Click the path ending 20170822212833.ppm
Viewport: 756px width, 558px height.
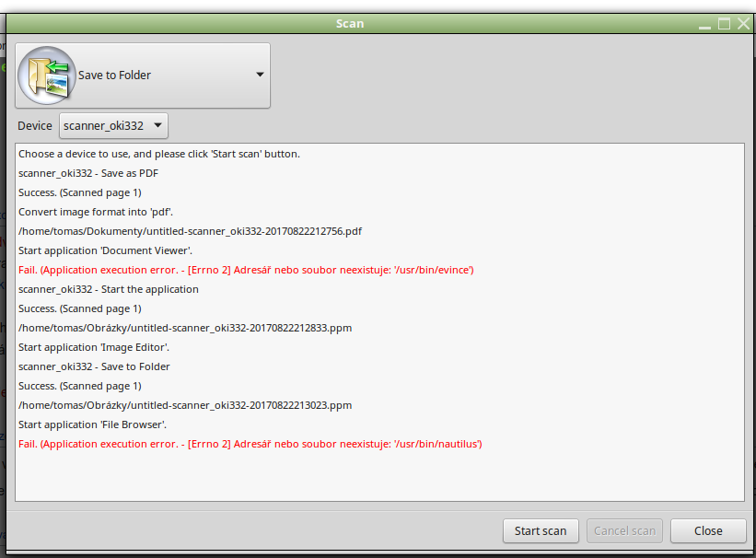185,328
